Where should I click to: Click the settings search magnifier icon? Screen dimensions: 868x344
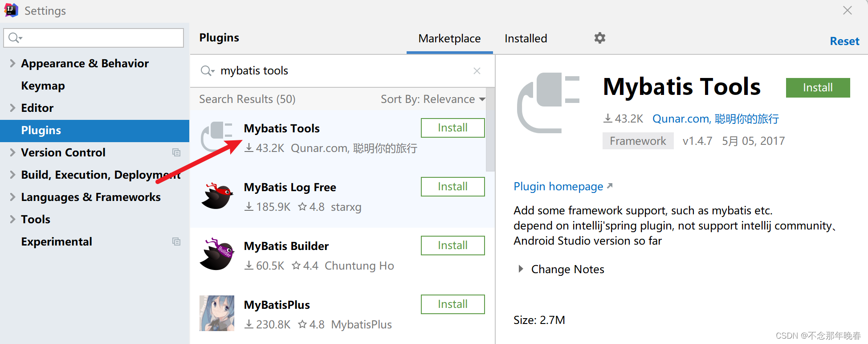15,38
